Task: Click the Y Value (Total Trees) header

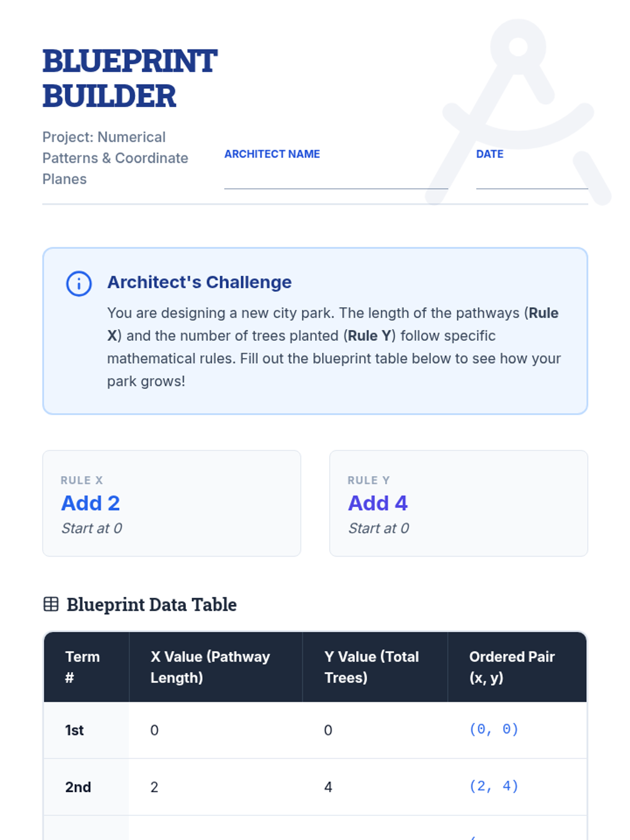Action: point(372,667)
